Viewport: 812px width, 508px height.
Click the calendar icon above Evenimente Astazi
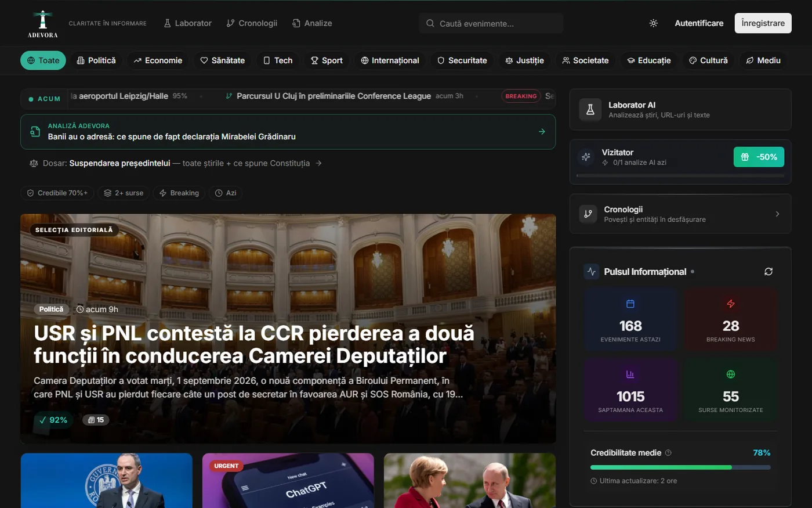(x=630, y=304)
